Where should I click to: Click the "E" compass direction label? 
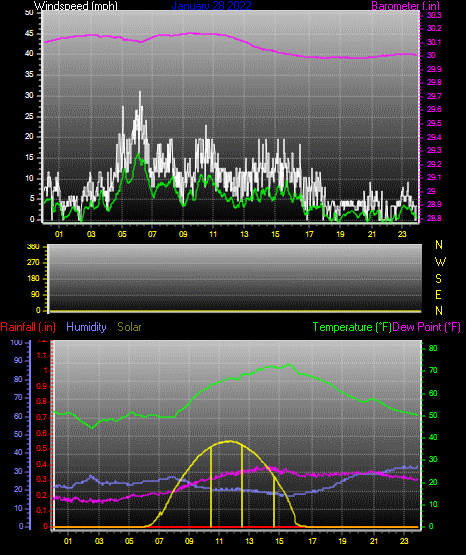(438, 294)
